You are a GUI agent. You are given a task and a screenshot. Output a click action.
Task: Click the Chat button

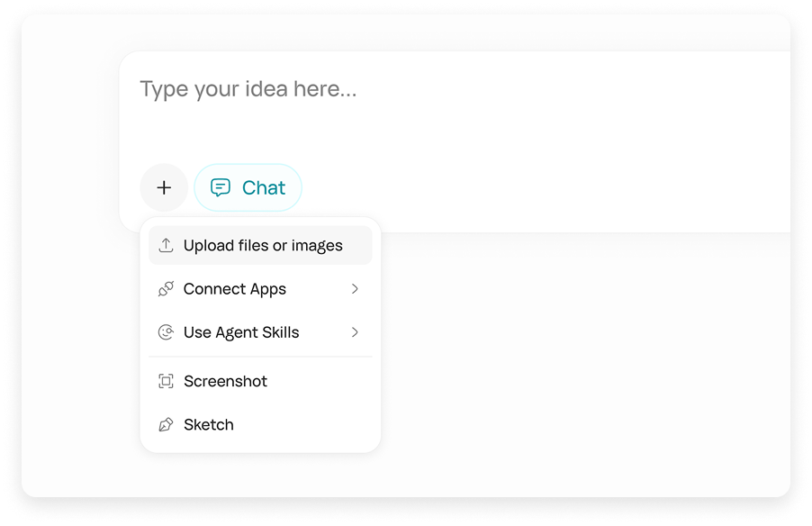[x=248, y=187]
